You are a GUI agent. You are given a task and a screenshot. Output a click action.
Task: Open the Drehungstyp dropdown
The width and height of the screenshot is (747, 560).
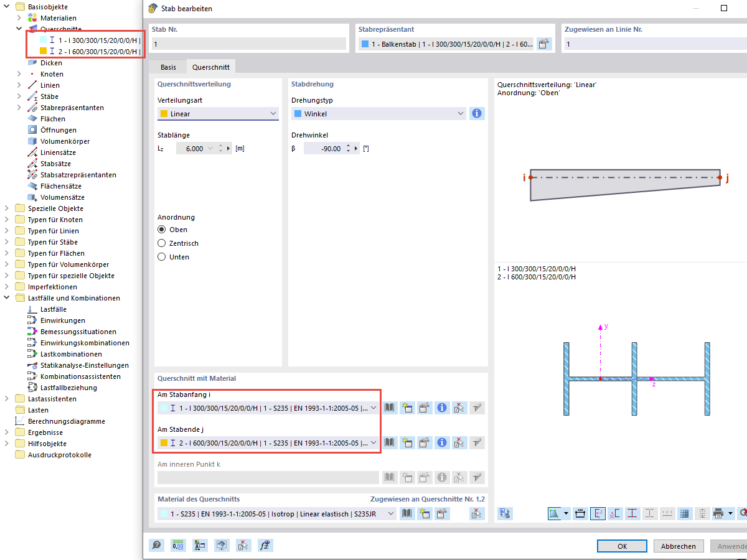click(x=378, y=114)
